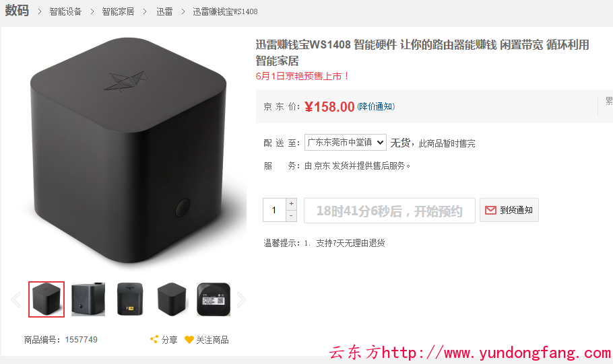Image resolution: width=613 pixels, height=364 pixels.
Task: Select the third thumbnail showing rear ports
Action: [130, 299]
